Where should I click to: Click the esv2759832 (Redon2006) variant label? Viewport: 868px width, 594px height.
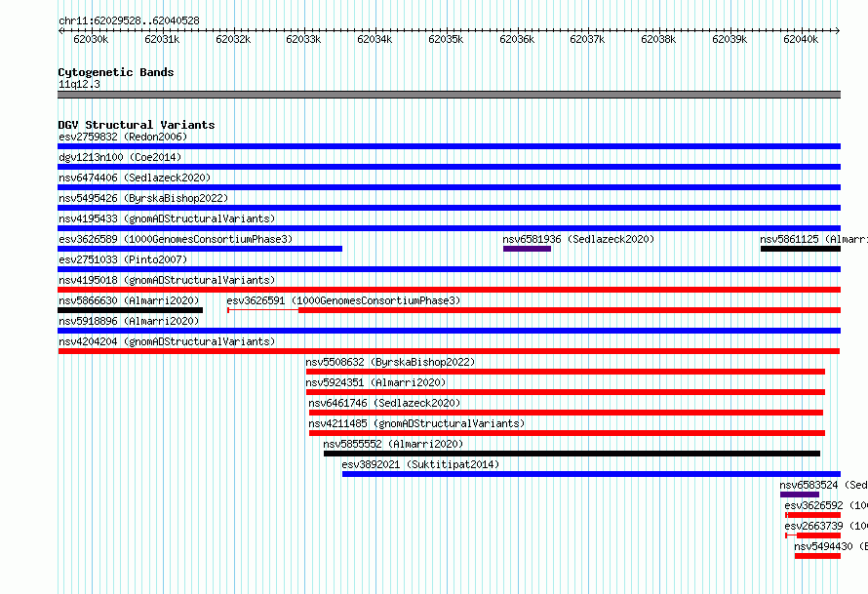[123, 137]
